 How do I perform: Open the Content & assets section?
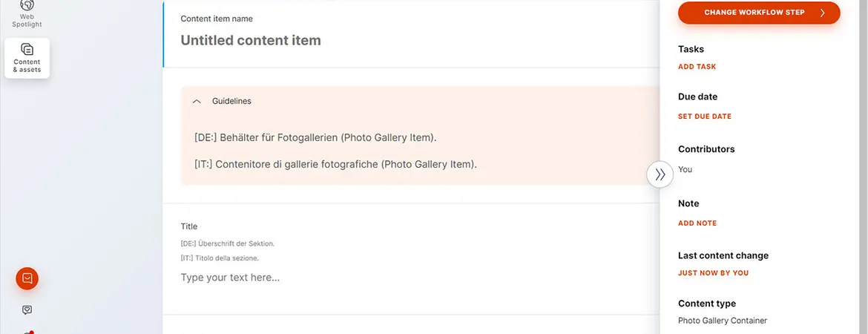tap(27, 58)
